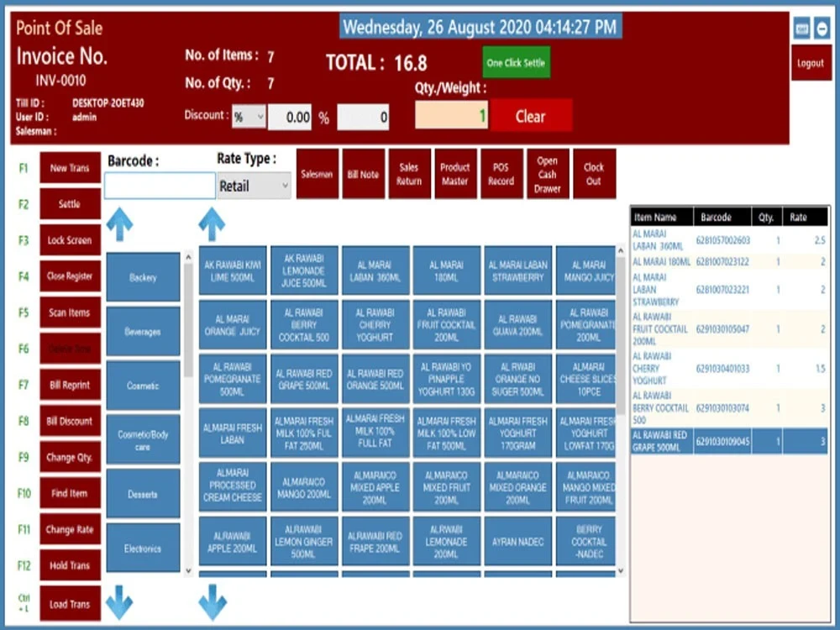
Task: Select the Cosmetic/Body care category
Action: pos(143,440)
